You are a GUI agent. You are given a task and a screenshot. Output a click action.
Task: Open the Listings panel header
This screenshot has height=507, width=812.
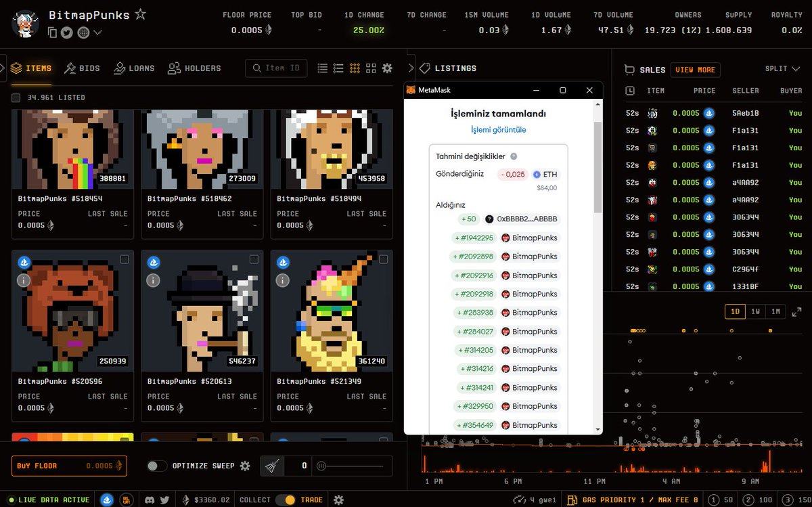click(448, 68)
